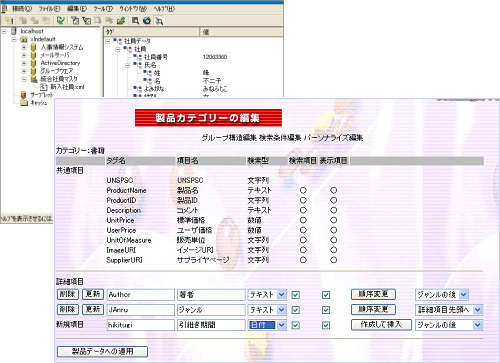Click the tag name field containing hikitugi
The width and height of the screenshot is (500, 363).
pyautogui.click(x=141, y=325)
